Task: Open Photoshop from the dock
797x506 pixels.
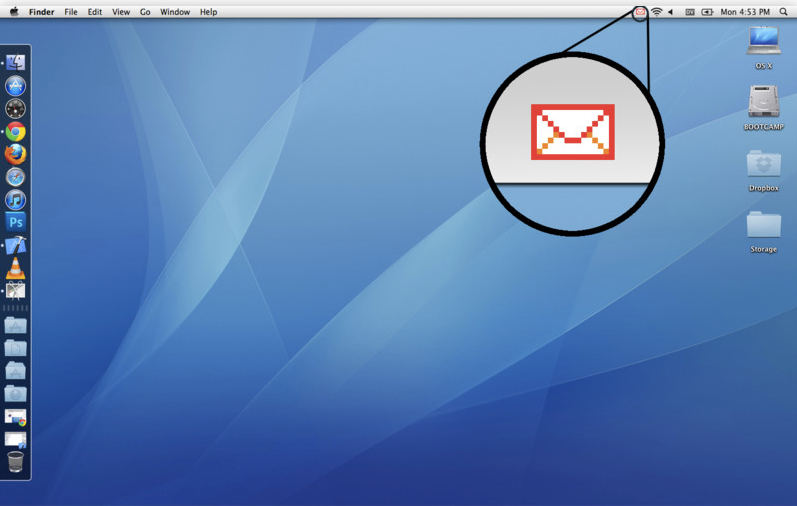Action: tap(15, 222)
